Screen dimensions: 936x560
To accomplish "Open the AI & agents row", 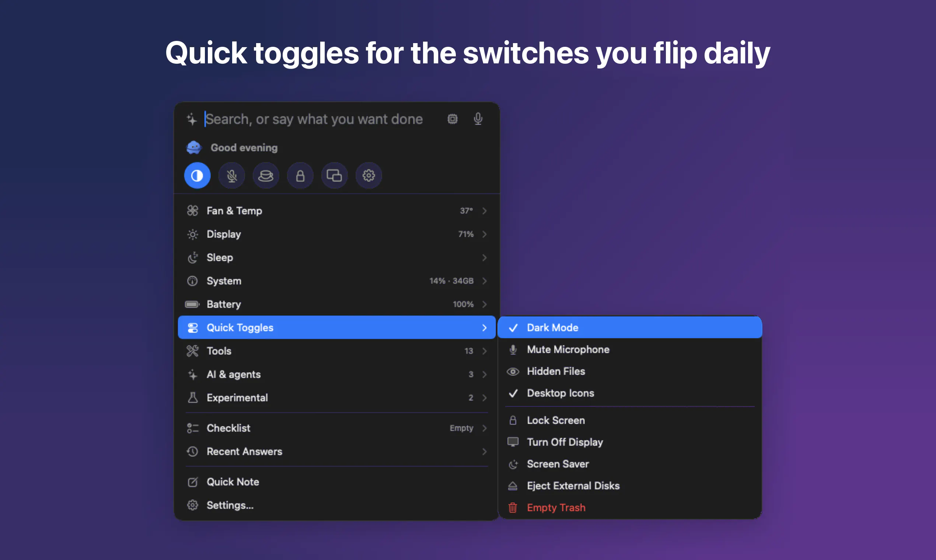I will pyautogui.click(x=337, y=374).
